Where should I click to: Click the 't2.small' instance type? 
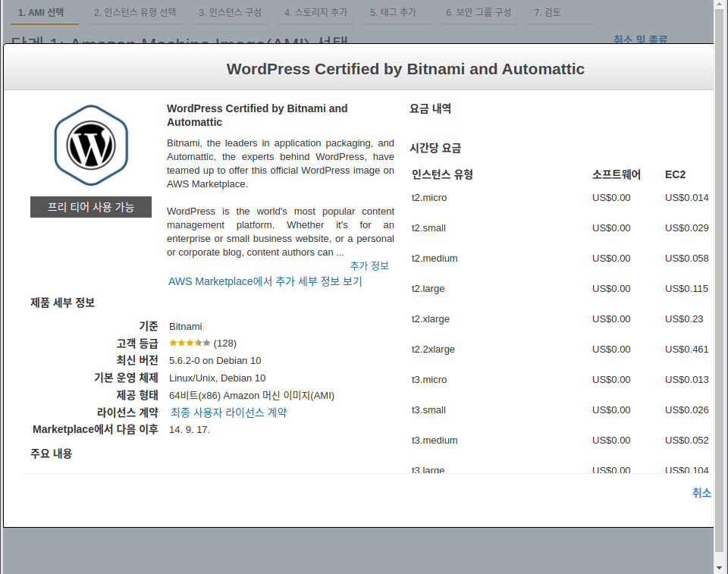pyautogui.click(x=428, y=228)
